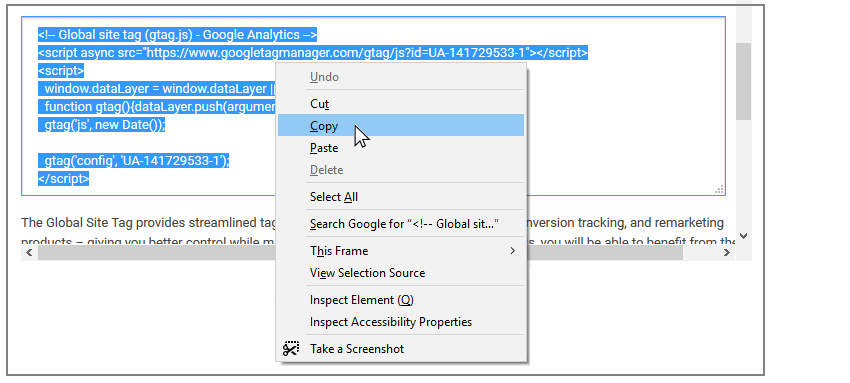Viewport: 850px width, 383px height.
Task: Click the opening "<script>" line in the code
Action: [61, 70]
